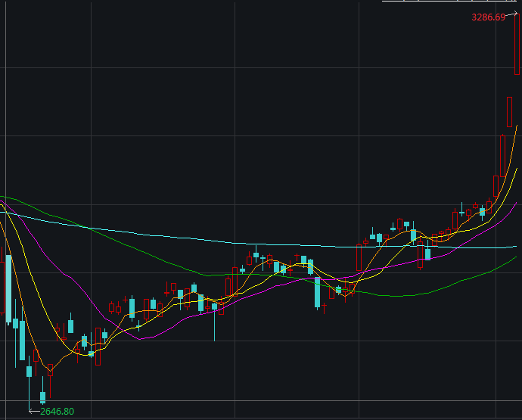Click the 2646.80 low price label

coord(57,412)
